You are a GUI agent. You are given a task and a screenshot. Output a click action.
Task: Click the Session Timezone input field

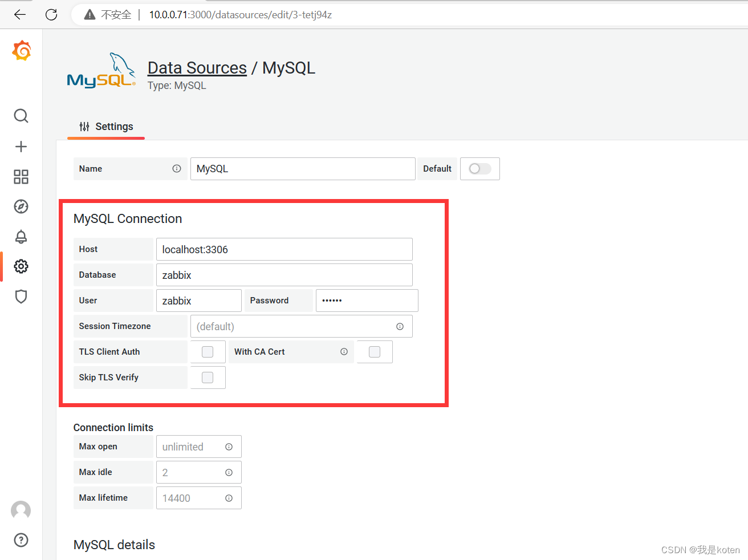tap(302, 326)
